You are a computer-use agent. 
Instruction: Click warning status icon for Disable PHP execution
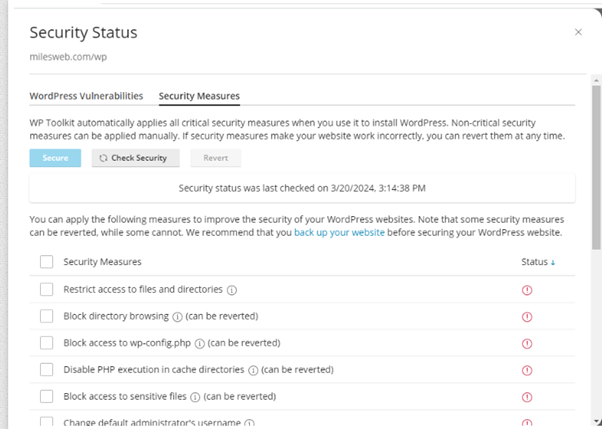[527, 370]
